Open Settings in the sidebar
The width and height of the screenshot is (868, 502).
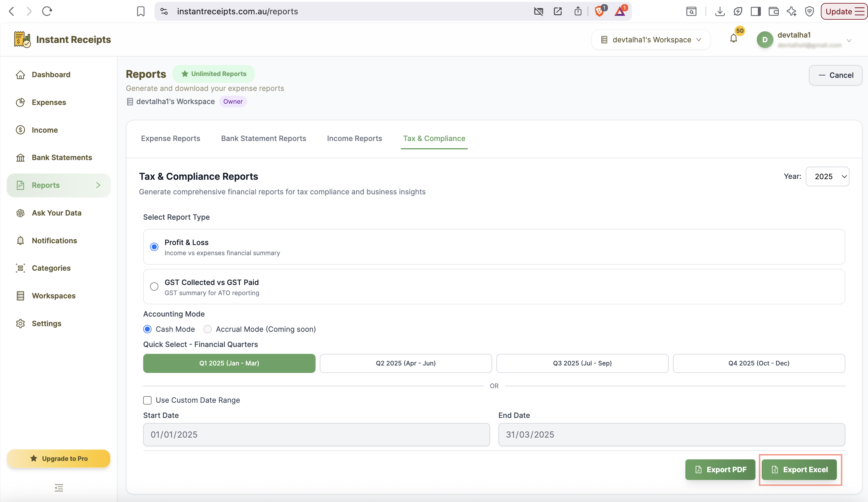click(58, 323)
